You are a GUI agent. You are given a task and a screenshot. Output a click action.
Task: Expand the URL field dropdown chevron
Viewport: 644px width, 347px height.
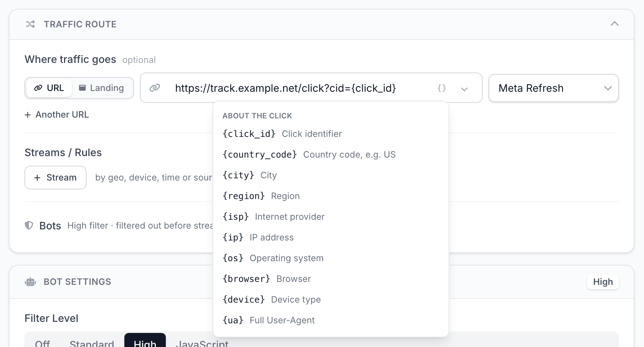(464, 89)
